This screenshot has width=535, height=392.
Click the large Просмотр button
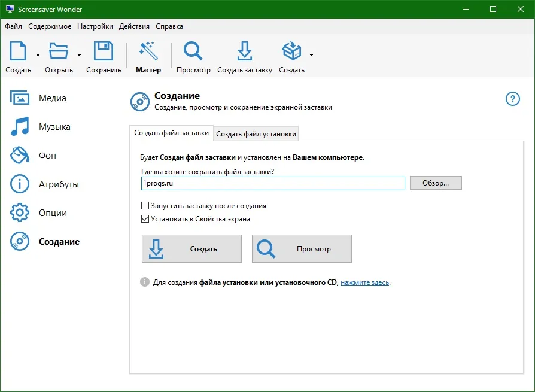click(x=302, y=249)
